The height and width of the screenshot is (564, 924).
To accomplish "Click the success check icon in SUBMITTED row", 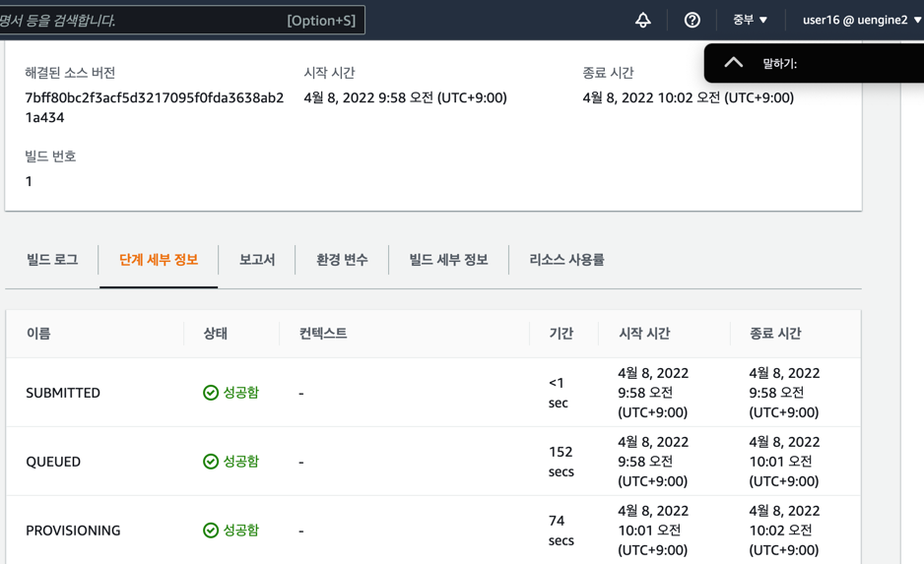I will [211, 393].
